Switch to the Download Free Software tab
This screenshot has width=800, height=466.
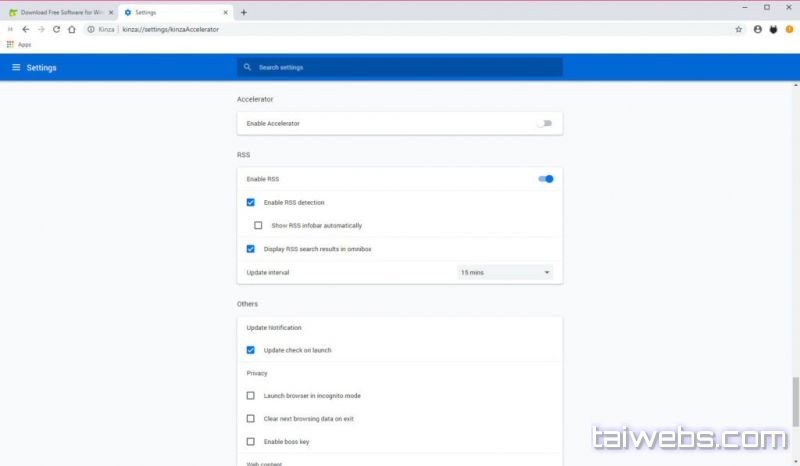point(60,12)
